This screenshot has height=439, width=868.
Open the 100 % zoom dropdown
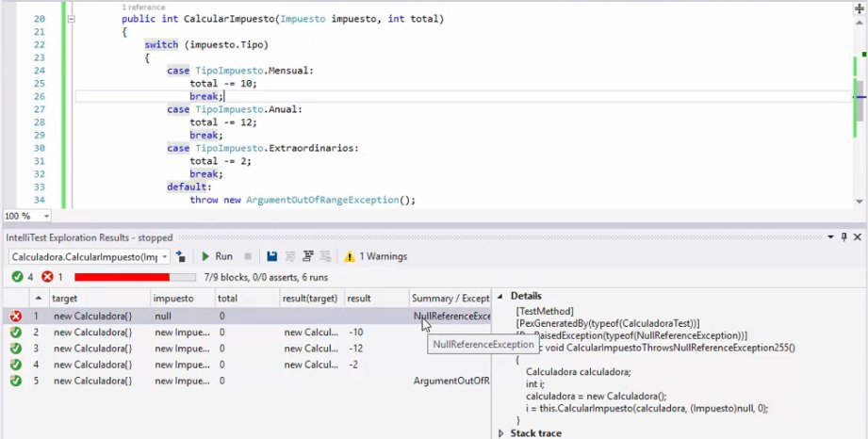pos(46,216)
